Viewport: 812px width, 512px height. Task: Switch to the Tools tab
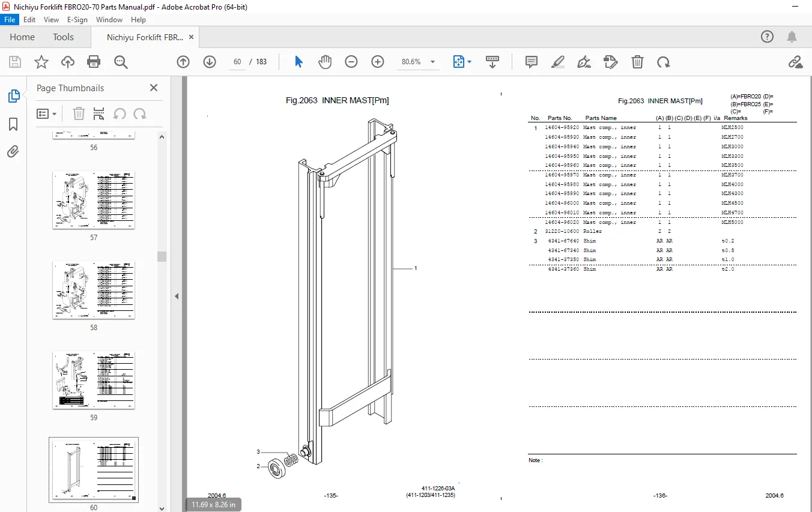coord(63,37)
